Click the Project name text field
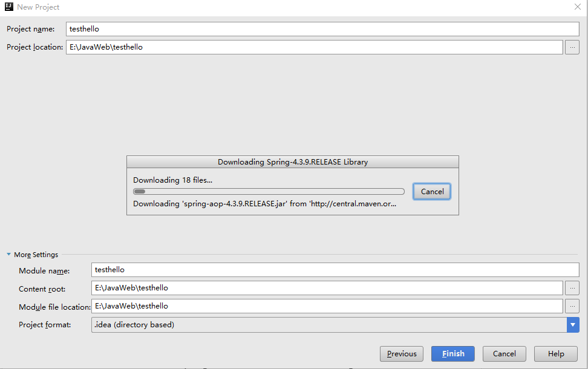This screenshot has height=369, width=588. [x=322, y=29]
